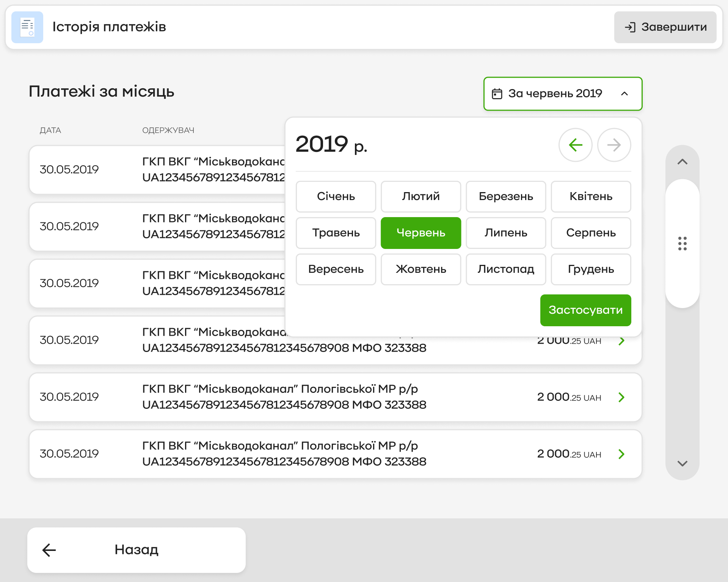Click the ДАТА column header

tap(50, 130)
